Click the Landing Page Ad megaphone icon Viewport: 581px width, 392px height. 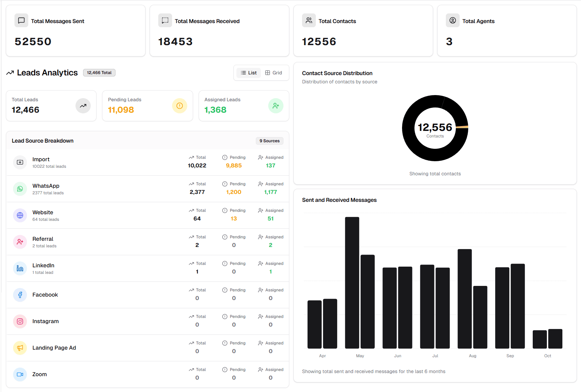click(20, 348)
